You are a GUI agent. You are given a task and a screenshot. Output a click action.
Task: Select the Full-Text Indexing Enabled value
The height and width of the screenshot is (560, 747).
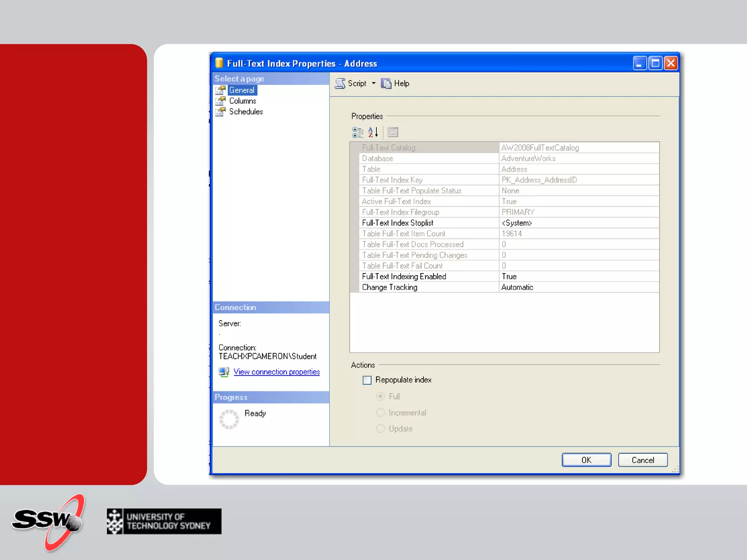[x=578, y=276]
